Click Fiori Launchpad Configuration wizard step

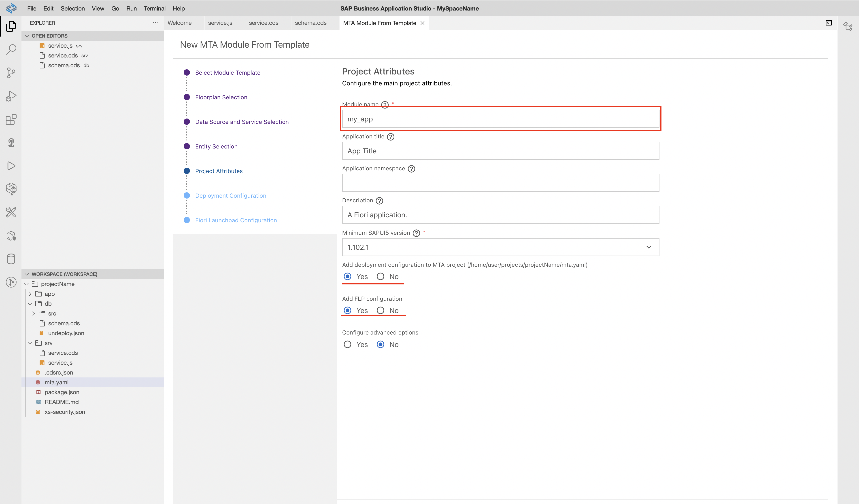click(x=236, y=220)
